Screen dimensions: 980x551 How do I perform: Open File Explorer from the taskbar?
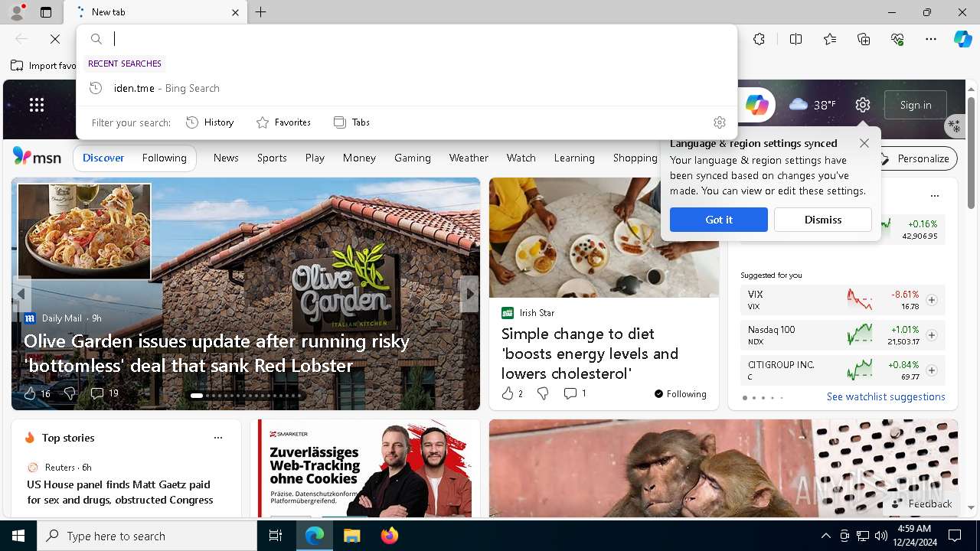pos(351,536)
